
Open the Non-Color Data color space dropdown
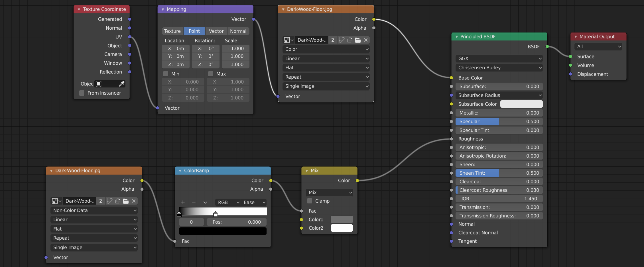coord(94,210)
